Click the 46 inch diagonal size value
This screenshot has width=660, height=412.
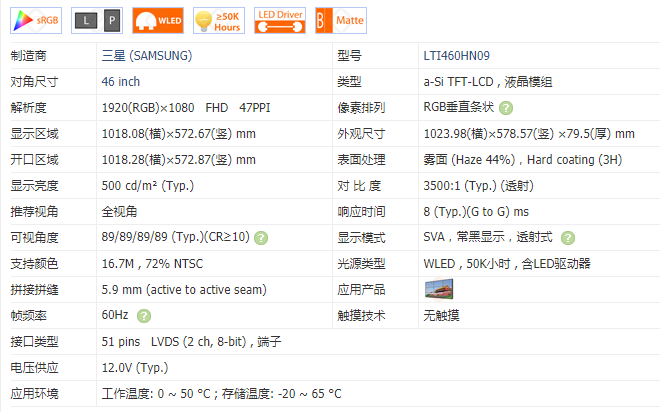pyautogui.click(x=121, y=81)
